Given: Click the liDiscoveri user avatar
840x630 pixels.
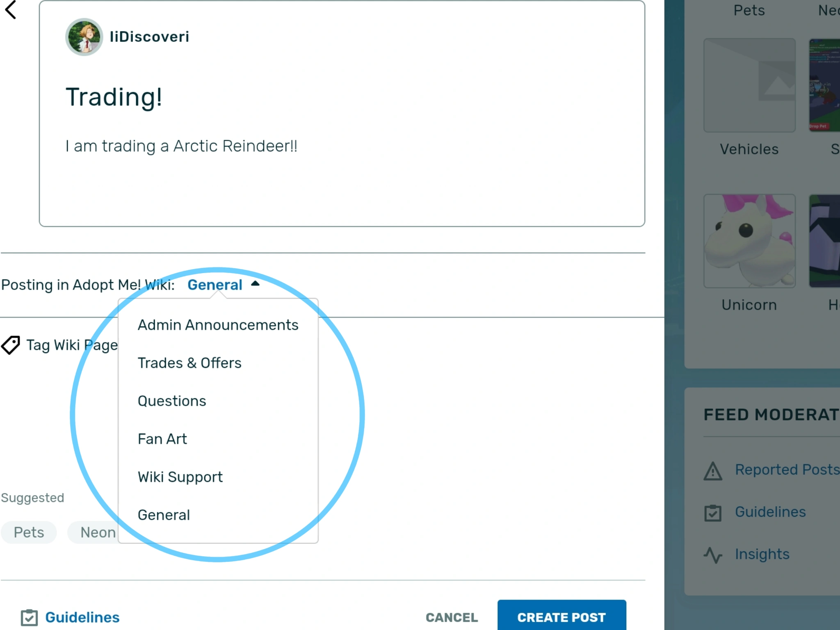Looking at the screenshot, I should click(x=84, y=37).
